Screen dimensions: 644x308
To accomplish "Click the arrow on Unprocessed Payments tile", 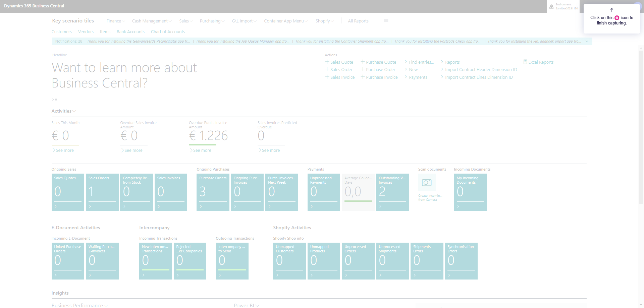I will pyautogui.click(x=312, y=206).
